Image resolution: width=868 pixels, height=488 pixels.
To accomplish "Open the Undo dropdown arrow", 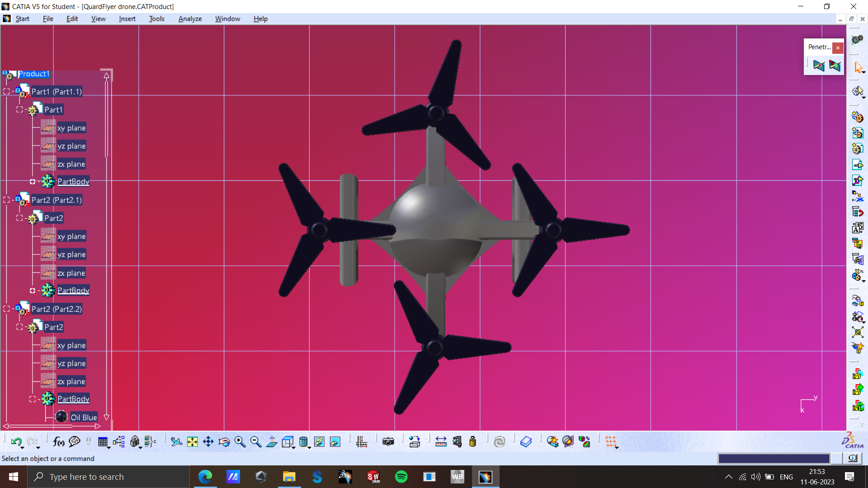I will coord(22,447).
